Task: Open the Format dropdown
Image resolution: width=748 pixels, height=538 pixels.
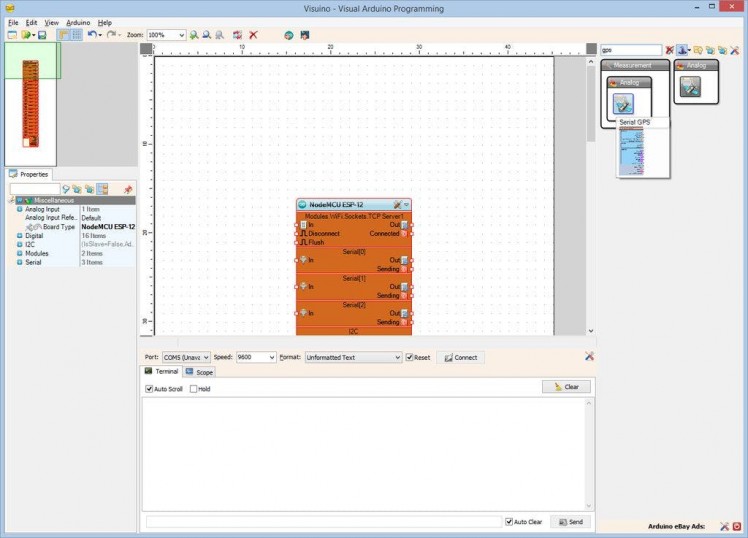Action: point(397,357)
